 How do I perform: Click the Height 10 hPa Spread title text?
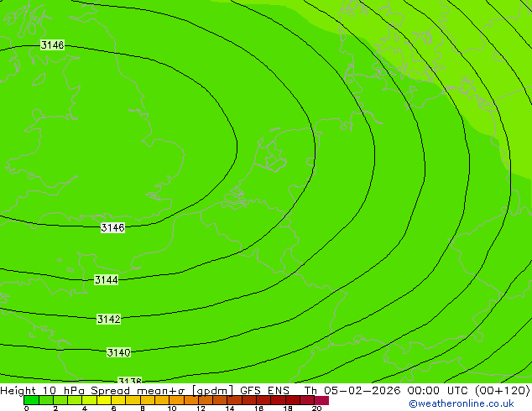point(65,390)
